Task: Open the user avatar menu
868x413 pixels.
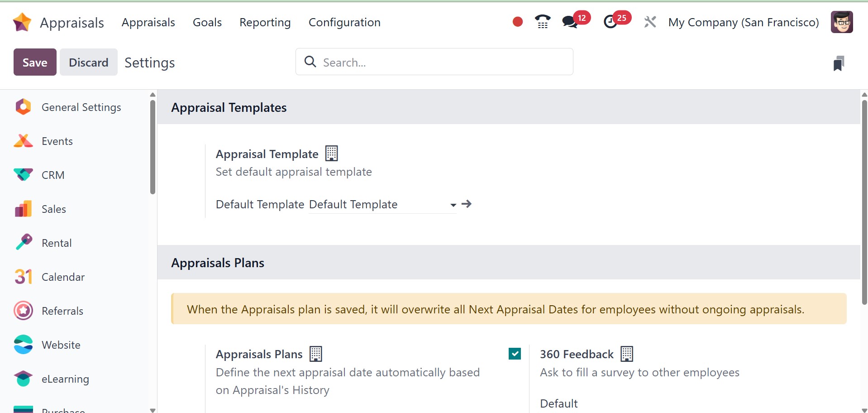Action: (x=842, y=22)
